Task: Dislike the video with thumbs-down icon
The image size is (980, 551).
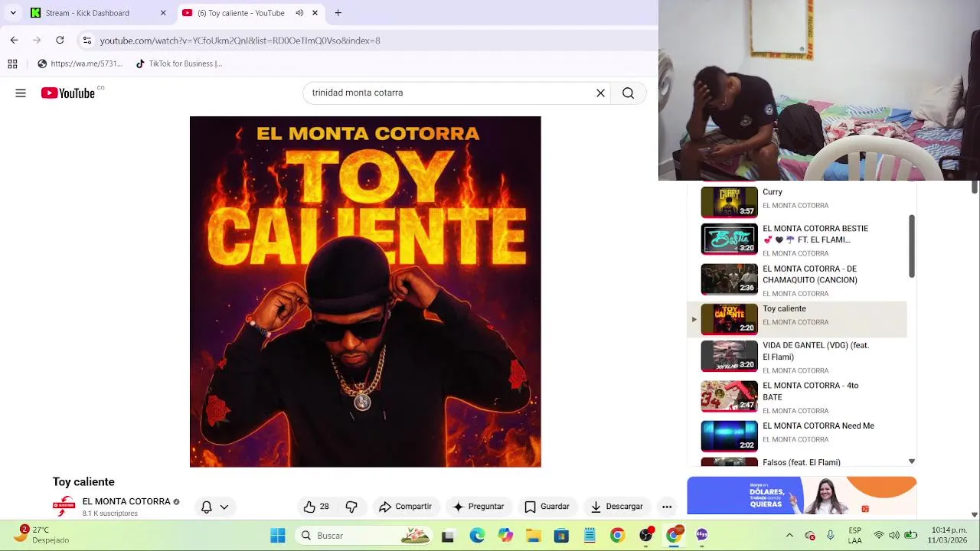Action: tap(351, 507)
